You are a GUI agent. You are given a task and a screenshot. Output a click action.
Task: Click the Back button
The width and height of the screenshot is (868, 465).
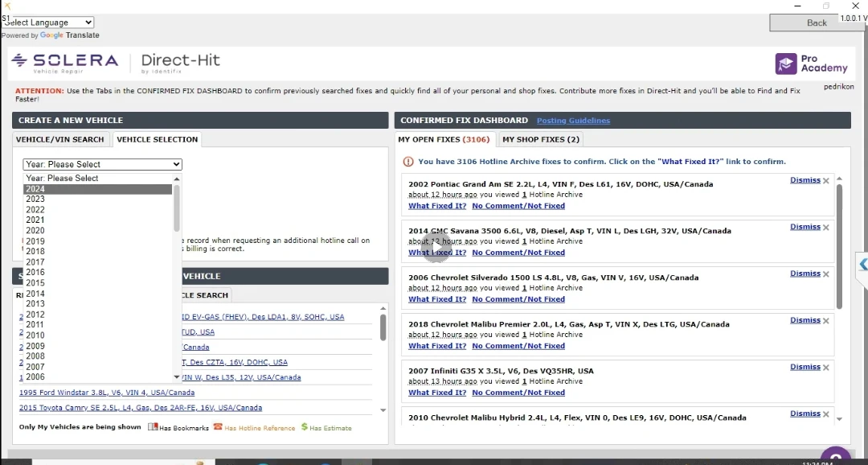817,23
